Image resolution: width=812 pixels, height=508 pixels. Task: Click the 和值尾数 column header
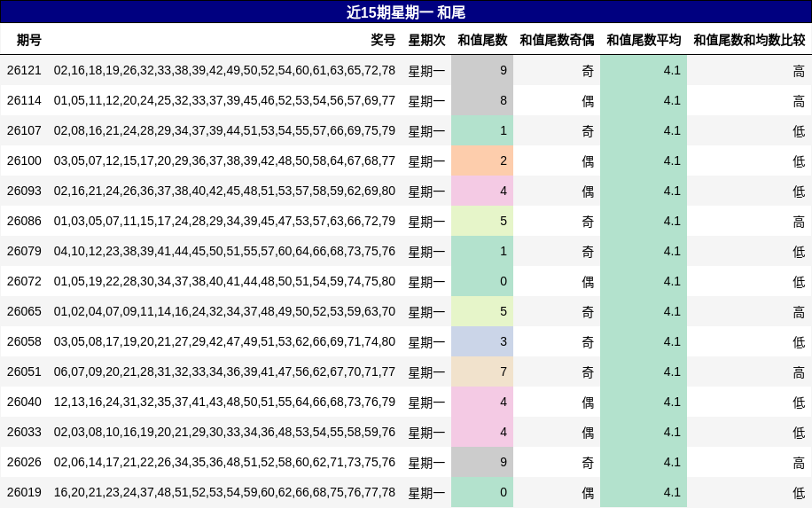[482, 40]
